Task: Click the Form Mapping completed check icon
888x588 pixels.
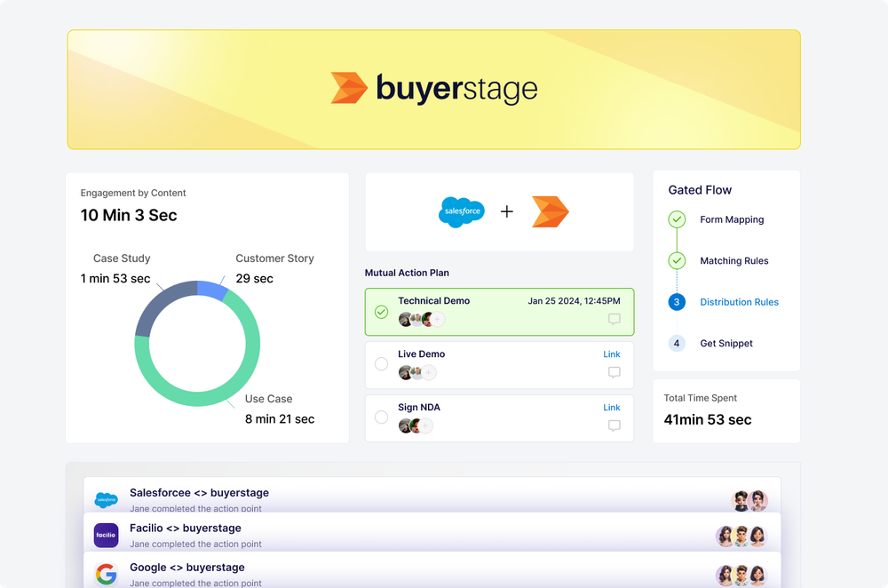Action: click(677, 219)
